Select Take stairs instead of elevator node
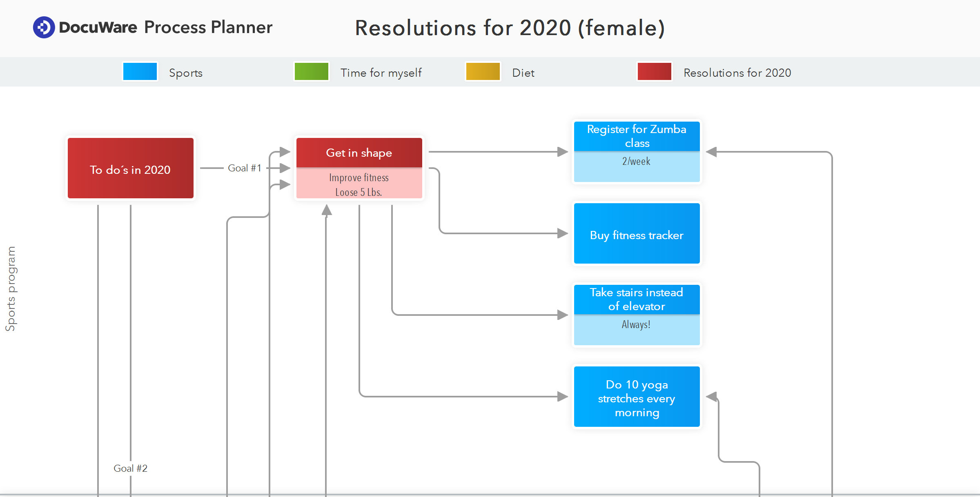 click(x=637, y=299)
